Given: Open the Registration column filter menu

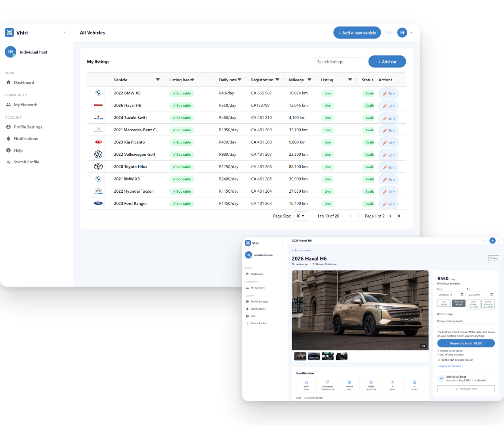Looking at the screenshot, I should [277, 80].
